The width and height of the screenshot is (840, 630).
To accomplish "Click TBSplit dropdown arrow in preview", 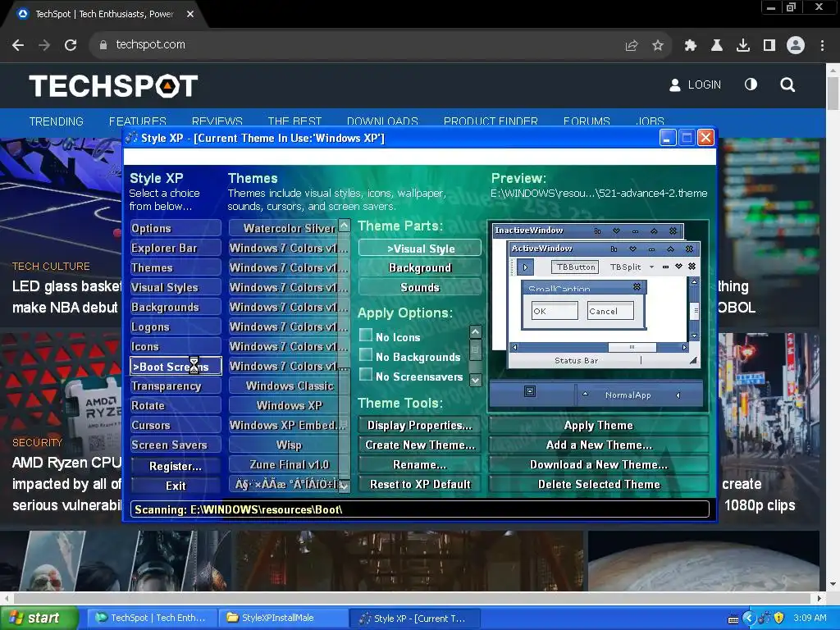I will click(x=651, y=267).
